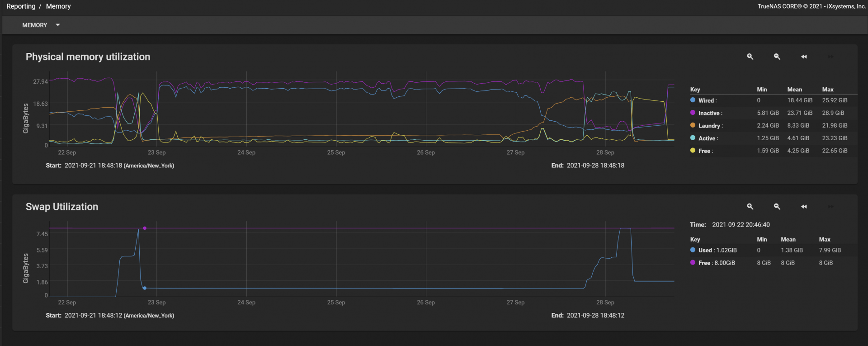Click the yellow Free legend dot in memory chart
This screenshot has width=868, height=346.
tap(693, 151)
